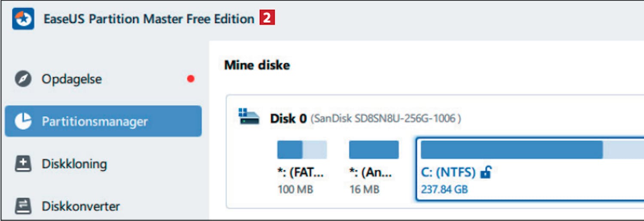Select the C: (NTFS) partition
Screen dimensions: 644x221
[x=448, y=173]
